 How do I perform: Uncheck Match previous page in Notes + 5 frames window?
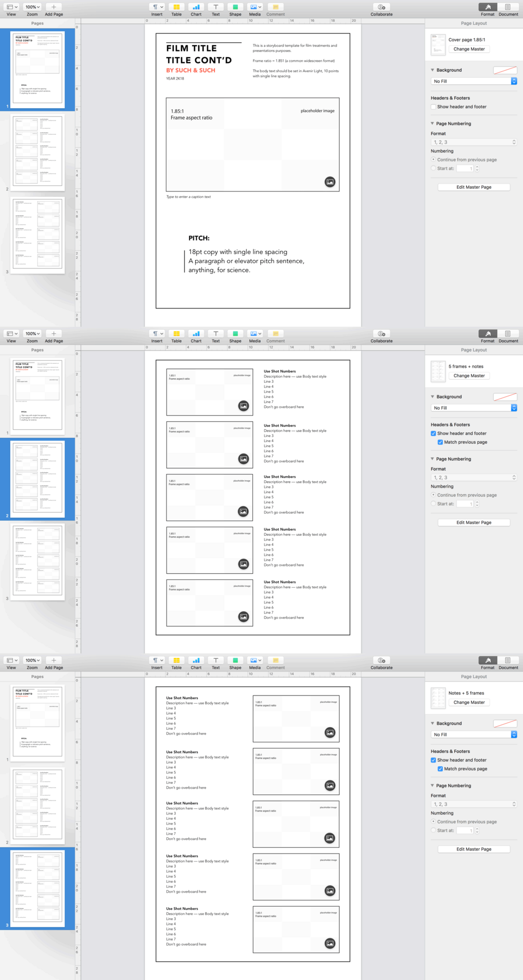(440, 769)
